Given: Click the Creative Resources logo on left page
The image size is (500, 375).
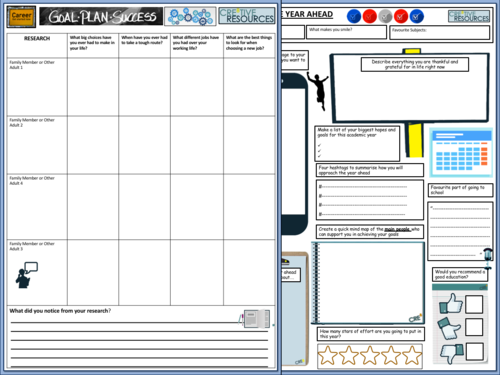Looking at the screenshot, I should coord(247,16).
